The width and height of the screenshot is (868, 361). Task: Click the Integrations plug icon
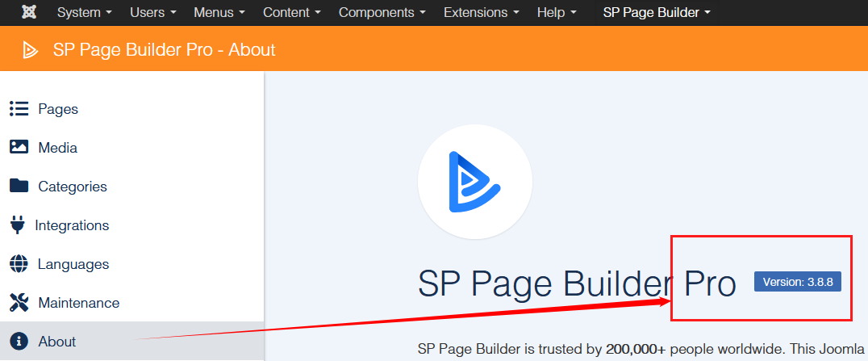pyautogui.click(x=18, y=225)
